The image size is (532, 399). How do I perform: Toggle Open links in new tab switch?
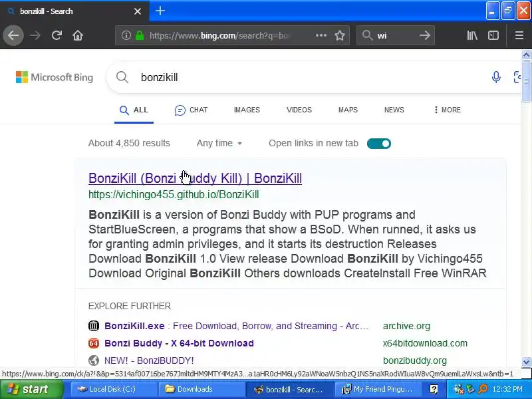pos(378,144)
